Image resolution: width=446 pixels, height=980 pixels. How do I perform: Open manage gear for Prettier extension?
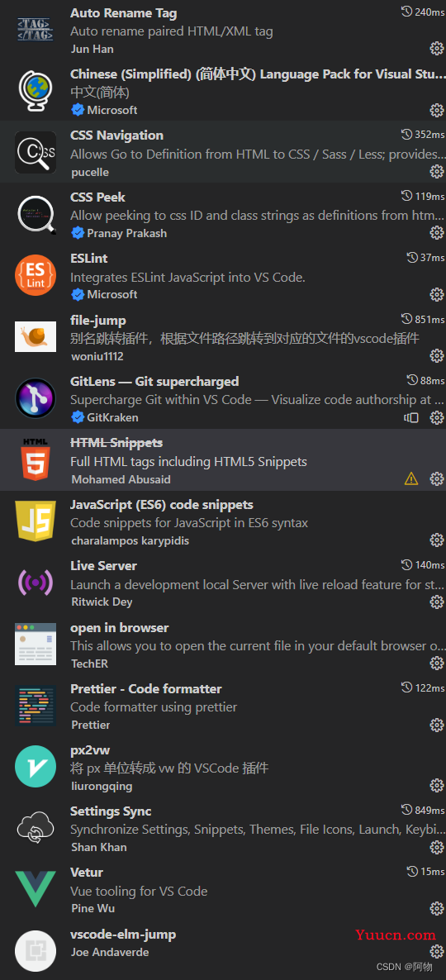[437, 725]
